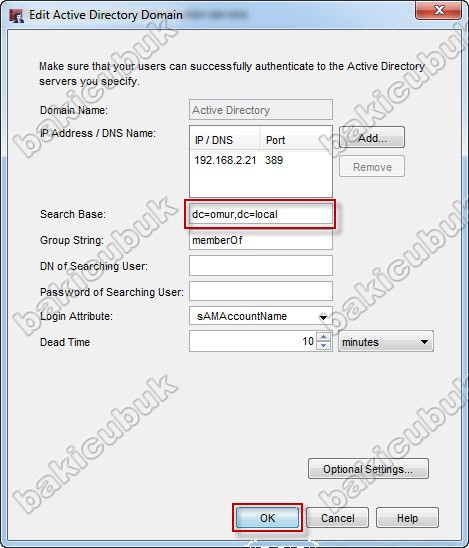Open Optional Settings... dialog

click(368, 469)
